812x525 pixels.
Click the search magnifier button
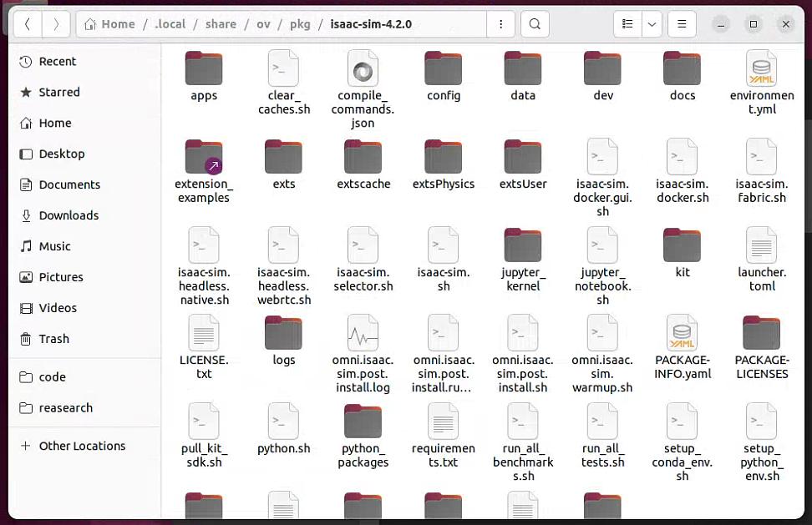point(535,24)
